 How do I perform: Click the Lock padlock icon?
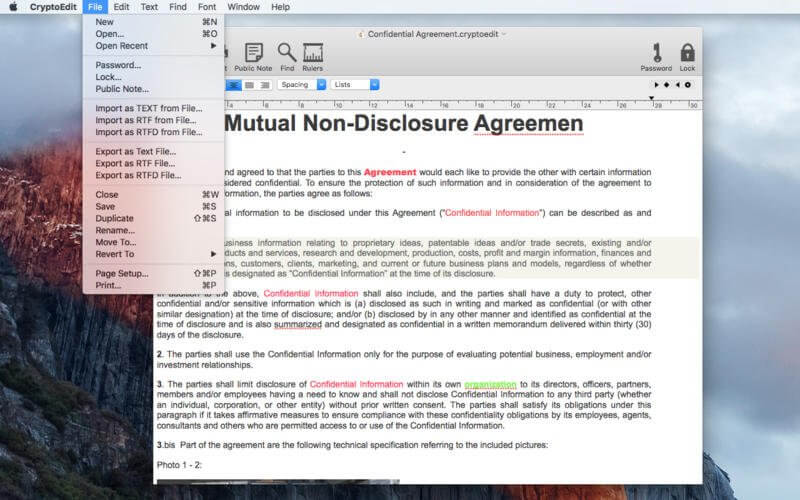coord(687,54)
